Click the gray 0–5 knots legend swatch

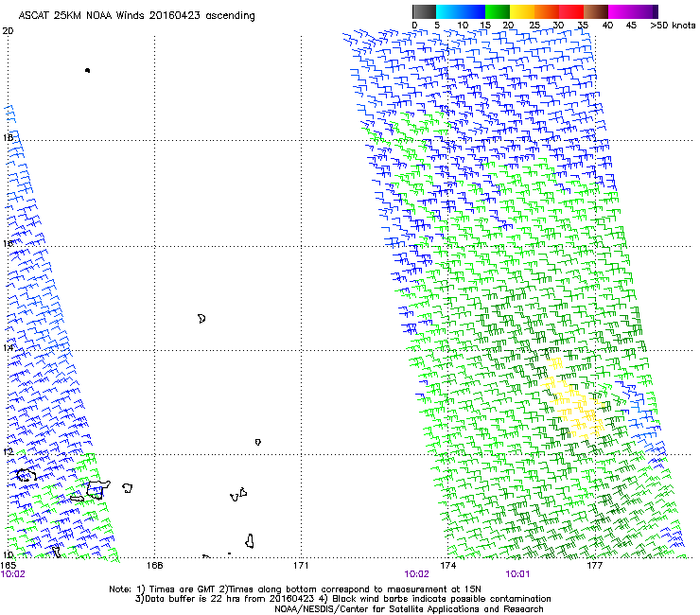pos(424,11)
